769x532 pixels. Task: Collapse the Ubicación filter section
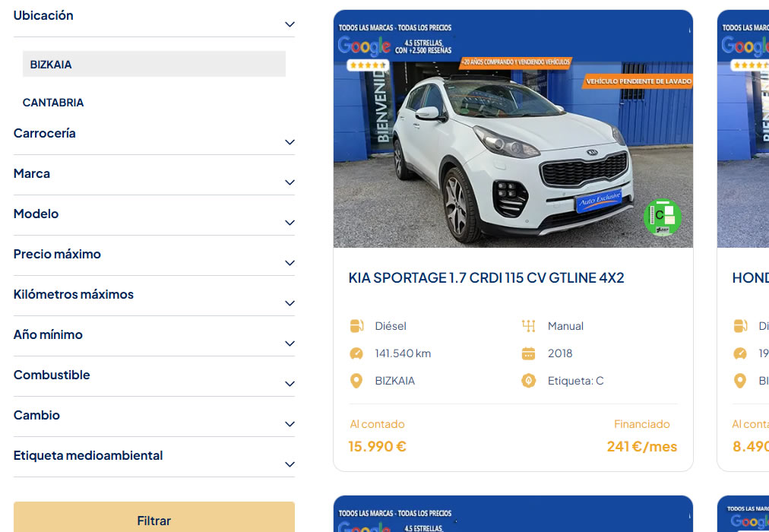click(290, 24)
